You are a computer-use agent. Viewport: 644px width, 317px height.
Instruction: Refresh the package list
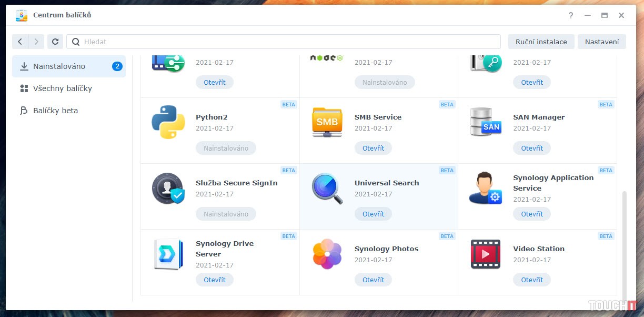[x=55, y=42]
